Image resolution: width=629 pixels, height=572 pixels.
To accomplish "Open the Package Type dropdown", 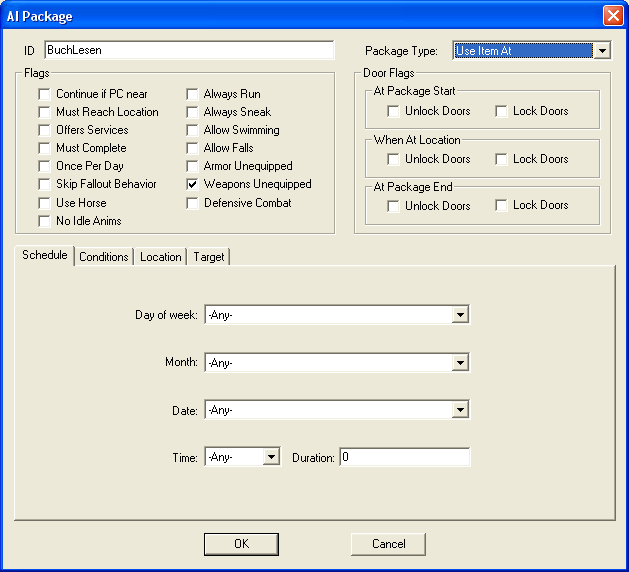I will point(600,50).
